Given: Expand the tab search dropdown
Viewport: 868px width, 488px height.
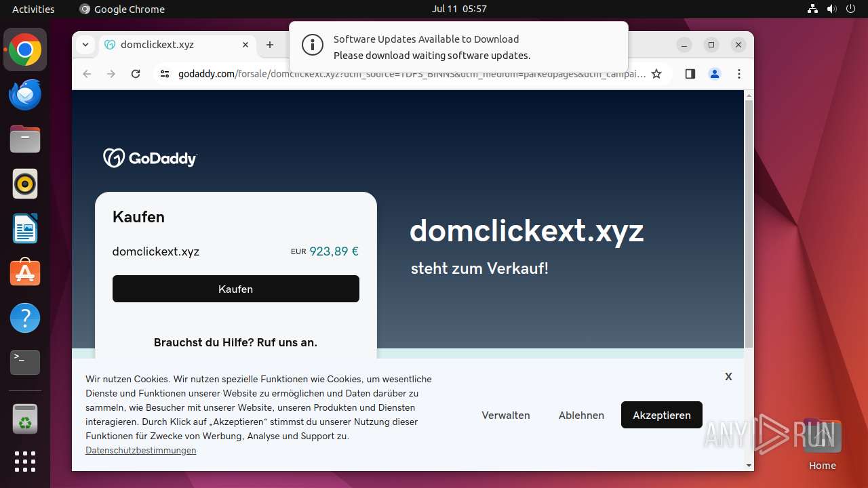Looking at the screenshot, I should pos(85,45).
